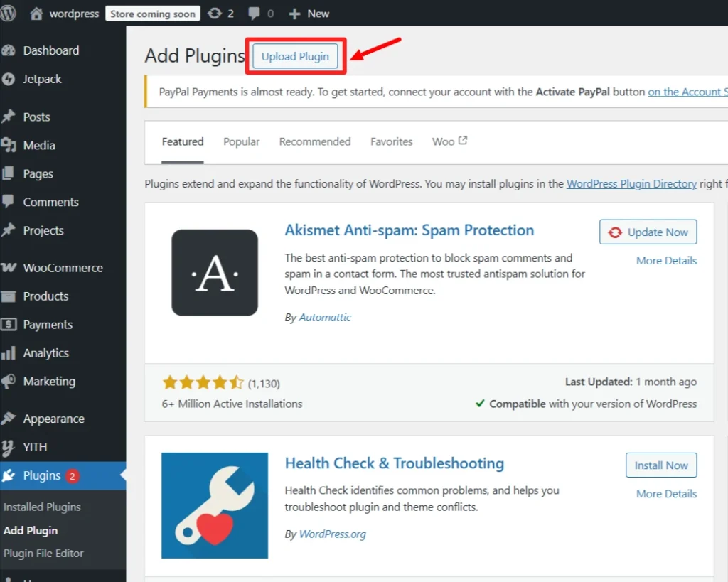Open the Posts menu item
This screenshot has width=728, height=582.
[x=37, y=117]
